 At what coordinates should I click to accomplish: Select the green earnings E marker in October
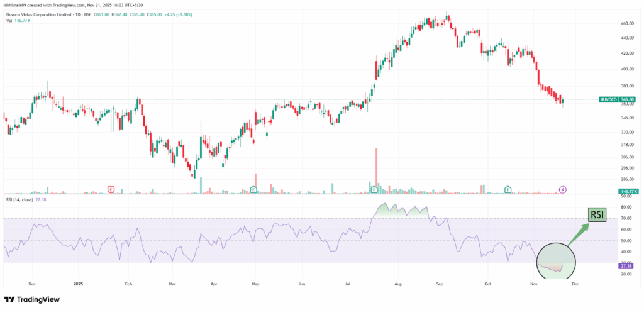click(x=508, y=189)
